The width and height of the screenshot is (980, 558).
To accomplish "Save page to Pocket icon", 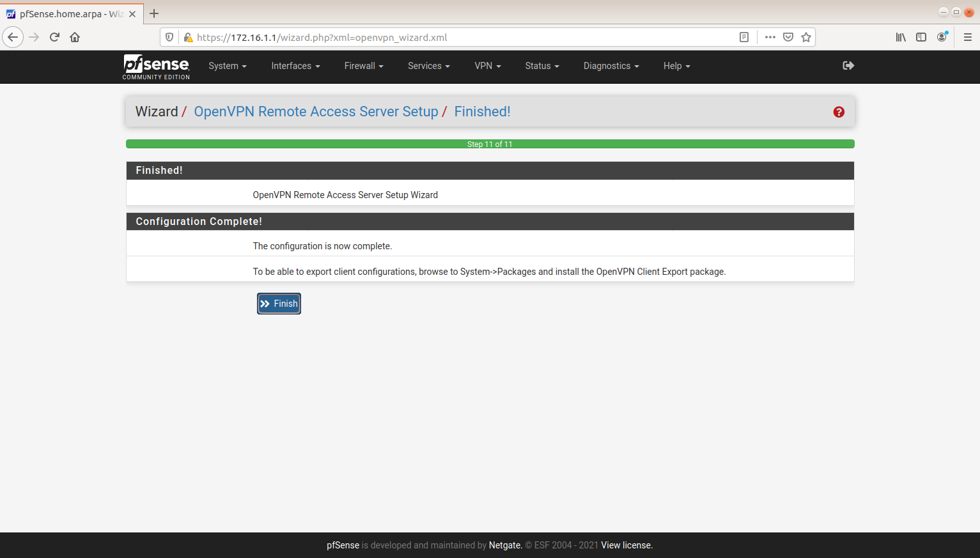I will click(788, 37).
